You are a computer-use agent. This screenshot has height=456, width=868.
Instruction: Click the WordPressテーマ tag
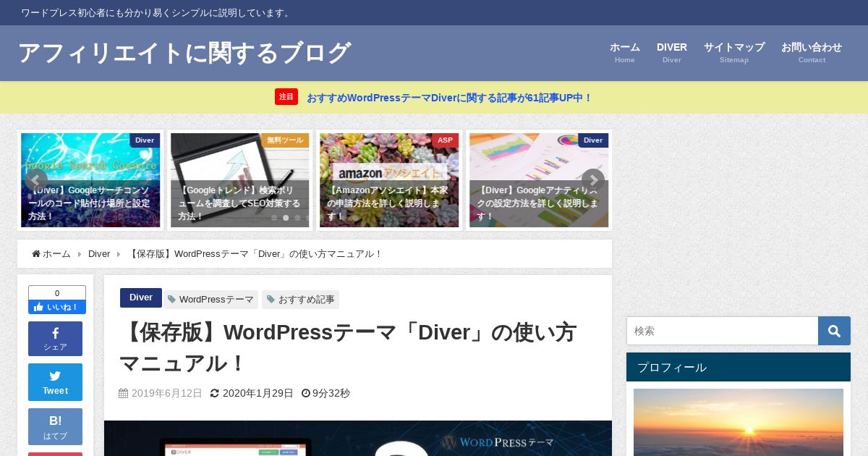(210, 300)
